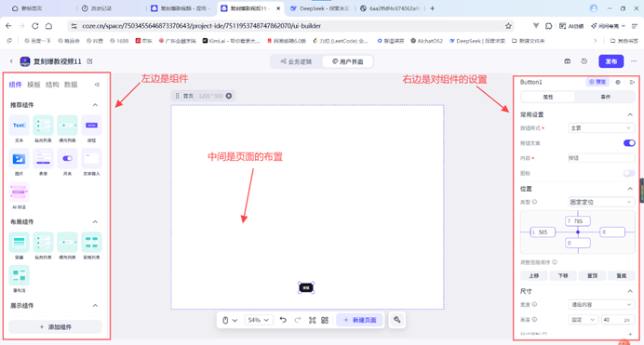644x345 pixels.
Task: Select the grid list (宫格列表) layout component
Action: [x=91, y=242]
